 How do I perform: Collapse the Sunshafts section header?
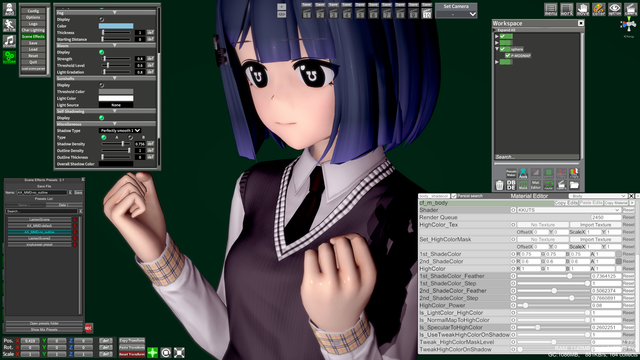[x=106, y=78]
